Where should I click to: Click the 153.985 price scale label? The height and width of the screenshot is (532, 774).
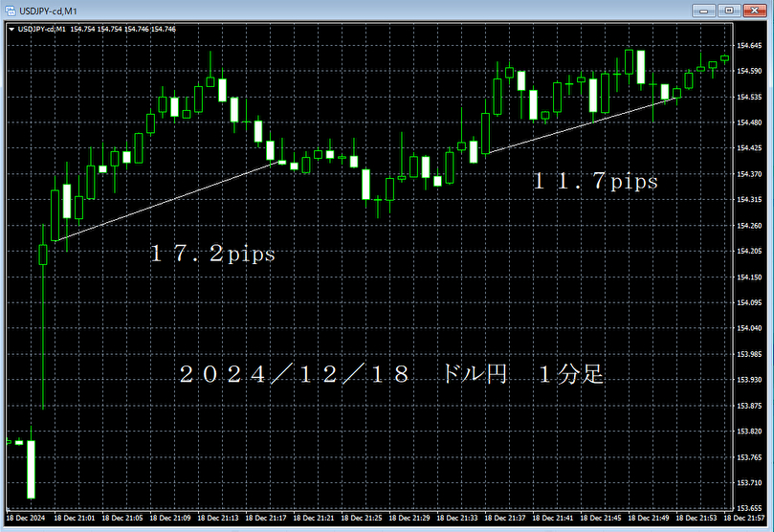749,354
